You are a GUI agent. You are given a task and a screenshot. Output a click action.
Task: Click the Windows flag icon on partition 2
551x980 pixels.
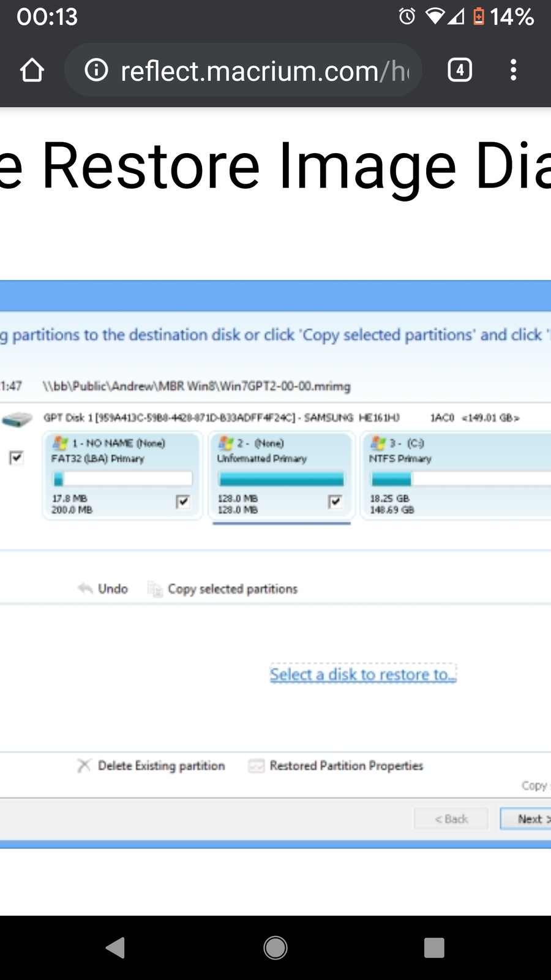227,443
